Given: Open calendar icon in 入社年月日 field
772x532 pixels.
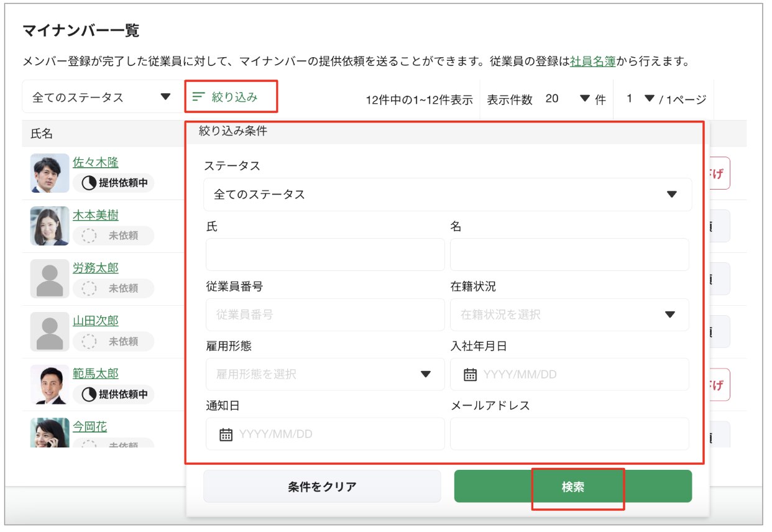Looking at the screenshot, I should [x=471, y=374].
